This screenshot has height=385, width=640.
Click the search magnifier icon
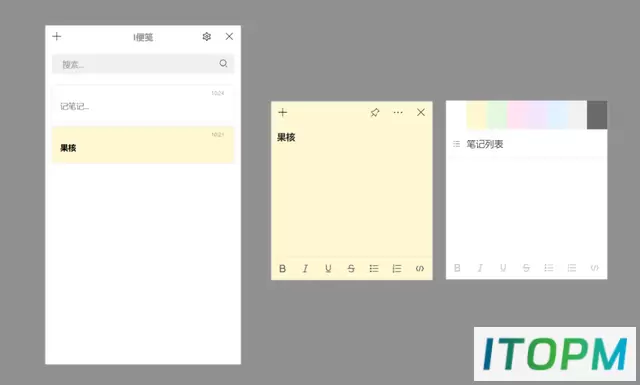[x=223, y=63]
